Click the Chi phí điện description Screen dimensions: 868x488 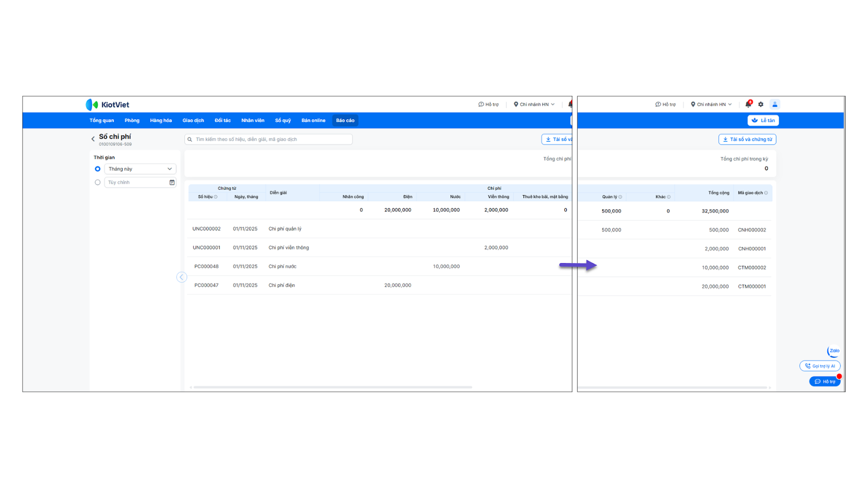(282, 285)
